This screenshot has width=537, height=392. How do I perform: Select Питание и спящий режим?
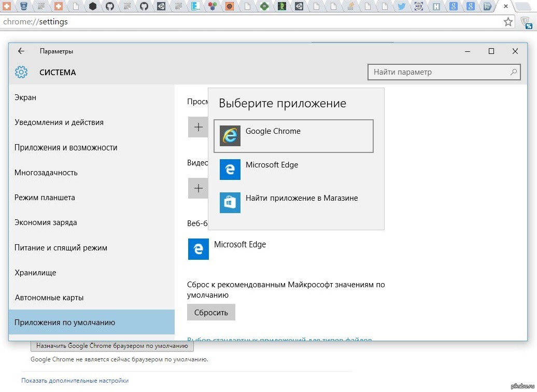(x=91, y=247)
